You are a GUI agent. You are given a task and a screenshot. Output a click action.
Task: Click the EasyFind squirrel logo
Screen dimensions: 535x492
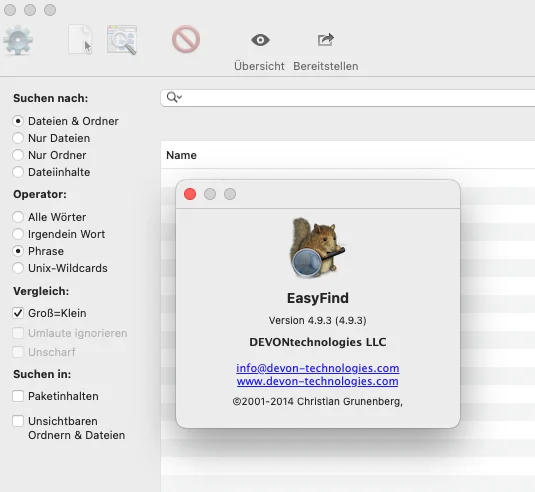coord(317,247)
